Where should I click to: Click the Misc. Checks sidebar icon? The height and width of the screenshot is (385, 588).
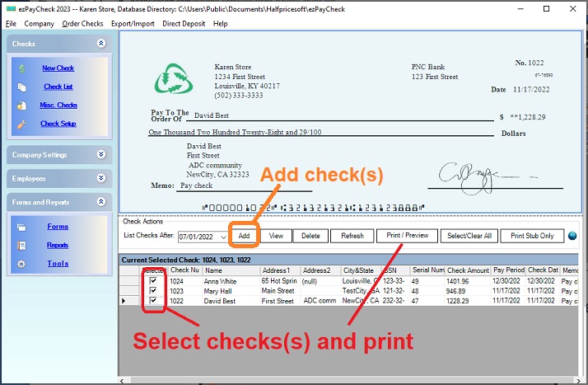click(x=22, y=106)
